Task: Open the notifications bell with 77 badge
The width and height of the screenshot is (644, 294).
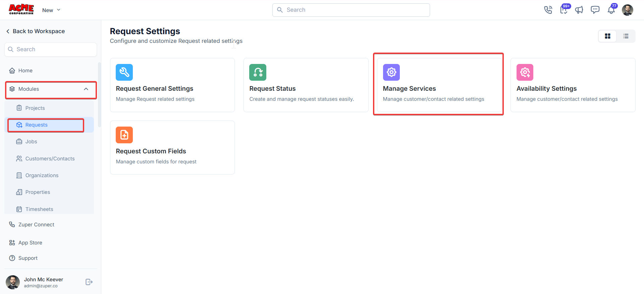Action: [x=611, y=9]
